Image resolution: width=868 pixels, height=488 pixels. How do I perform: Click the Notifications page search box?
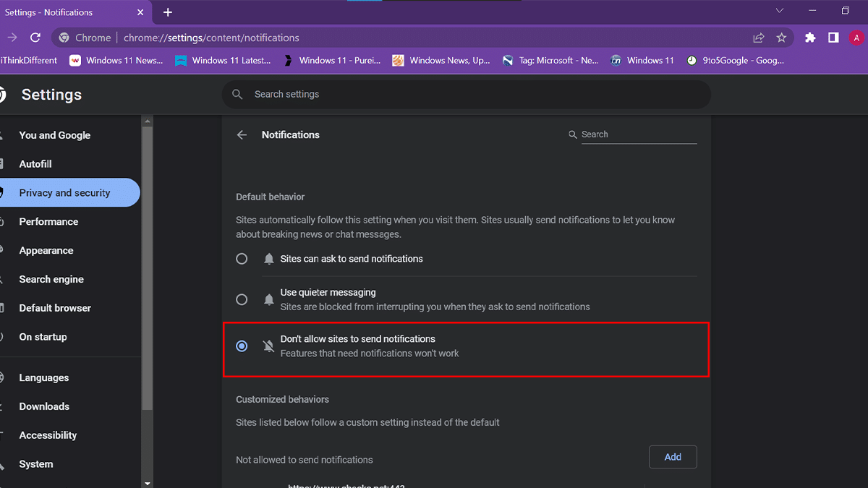click(638, 134)
